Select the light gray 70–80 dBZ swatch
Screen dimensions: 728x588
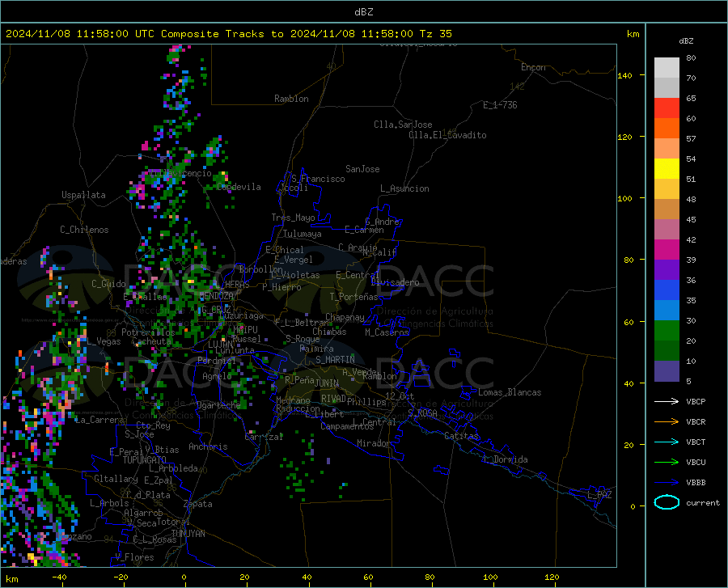pos(667,68)
